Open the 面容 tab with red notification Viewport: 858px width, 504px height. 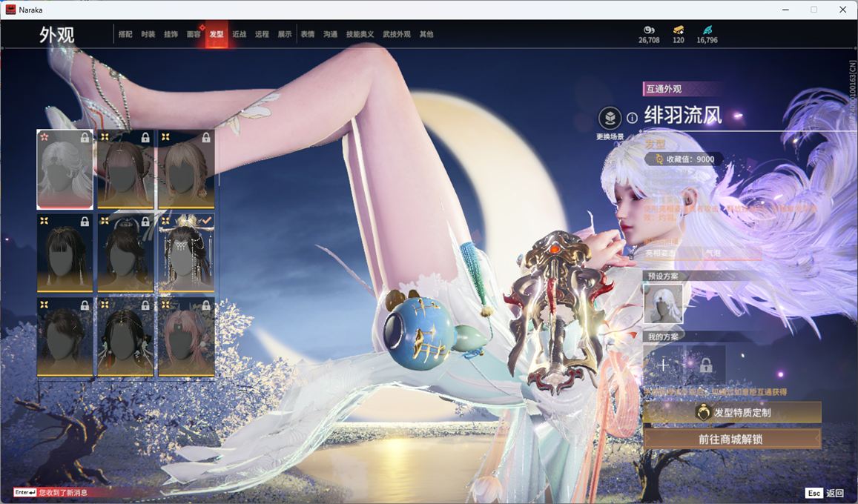[x=194, y=34]
